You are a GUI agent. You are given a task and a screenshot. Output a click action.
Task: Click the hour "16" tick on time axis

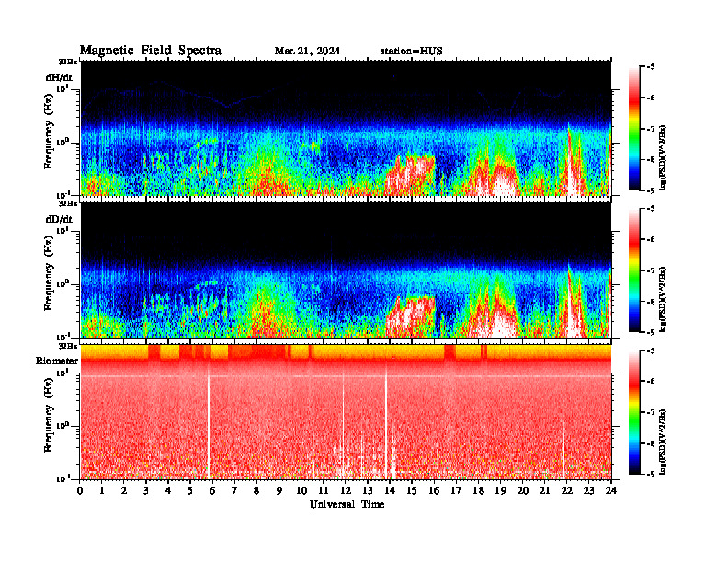[434, 490]
